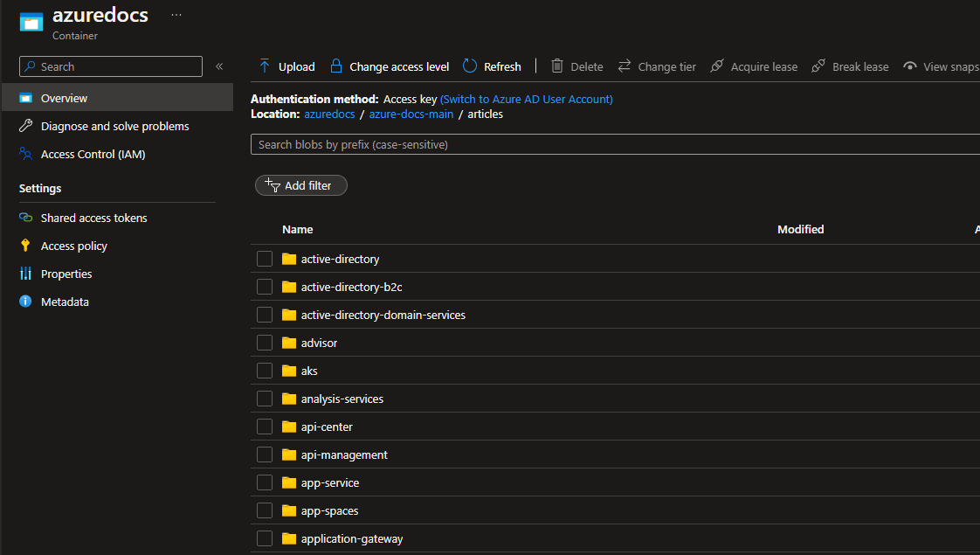Click the Access policy key icon
The image size is (980, 555).
(x=25, y=246)
